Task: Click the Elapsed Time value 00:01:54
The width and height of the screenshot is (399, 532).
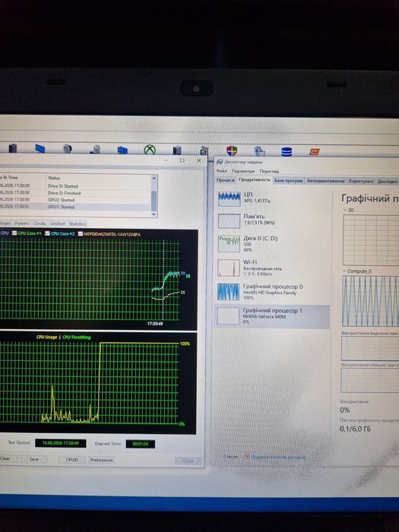Action: pyautogui.click(x=140, y=444)
